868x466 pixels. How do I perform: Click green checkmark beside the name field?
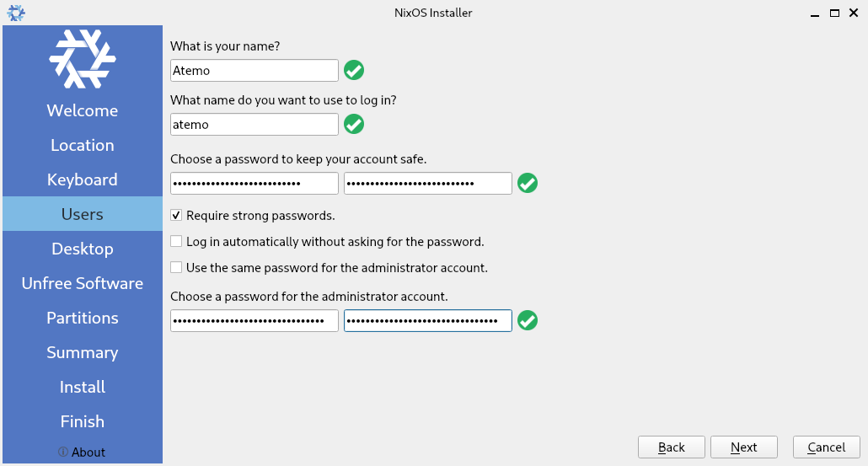354,71
